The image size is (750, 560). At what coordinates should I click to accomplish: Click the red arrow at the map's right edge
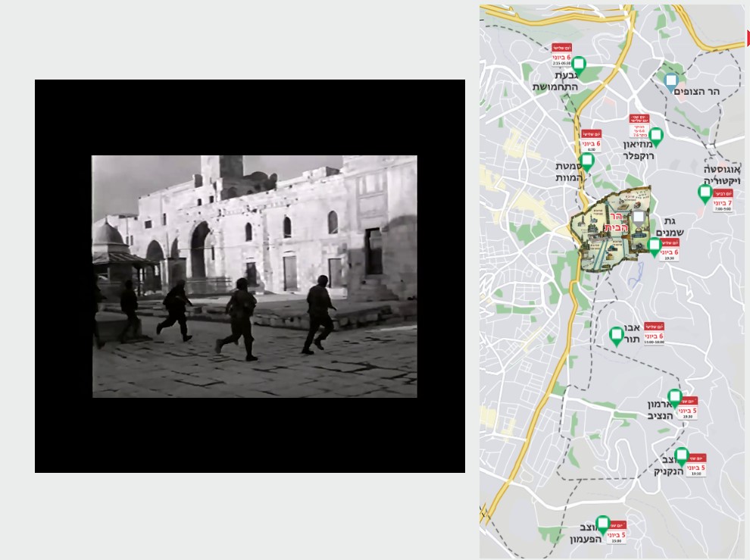(x=747, y=38)
